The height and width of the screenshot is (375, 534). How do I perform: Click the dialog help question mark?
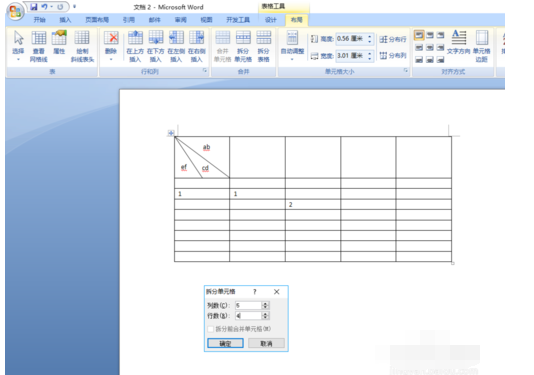coord(254,292)
